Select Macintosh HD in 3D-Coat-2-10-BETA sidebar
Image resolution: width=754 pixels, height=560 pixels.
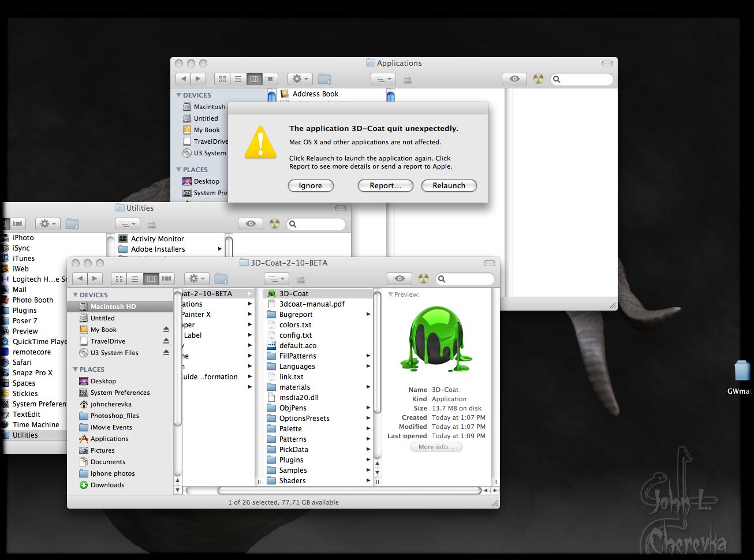coord(120,307)
